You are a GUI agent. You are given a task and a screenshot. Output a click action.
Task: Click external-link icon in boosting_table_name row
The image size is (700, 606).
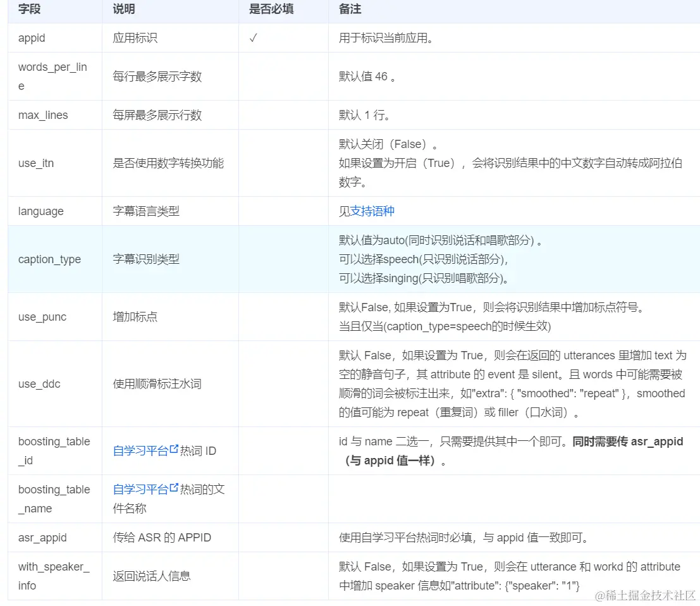point(174,488)
